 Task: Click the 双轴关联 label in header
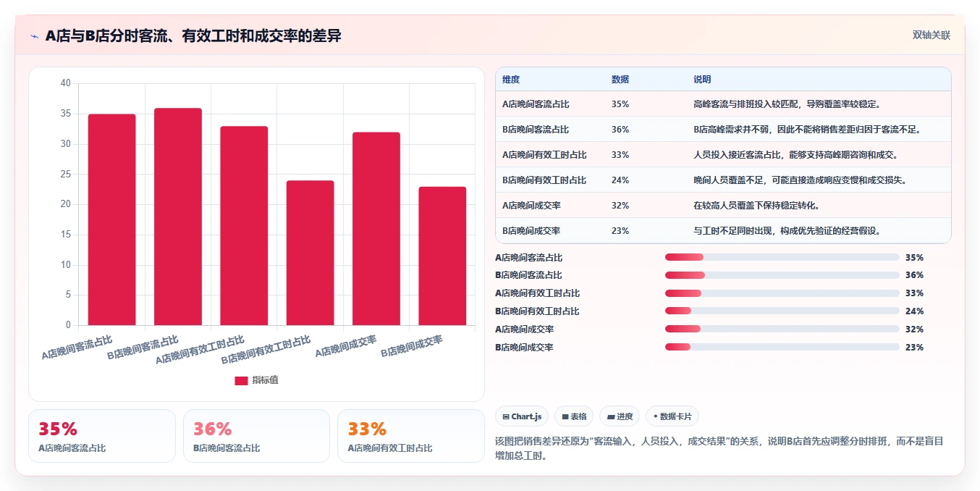coord(931,35)
